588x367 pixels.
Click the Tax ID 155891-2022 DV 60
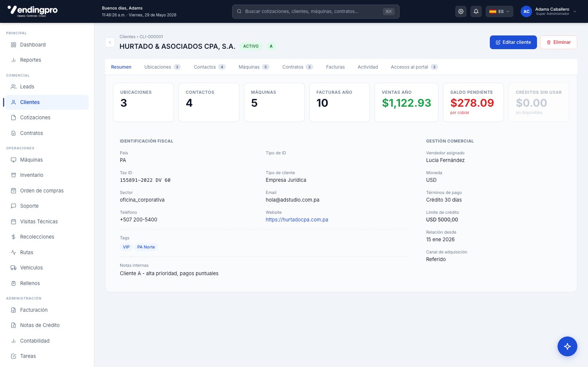coord(145,180)
